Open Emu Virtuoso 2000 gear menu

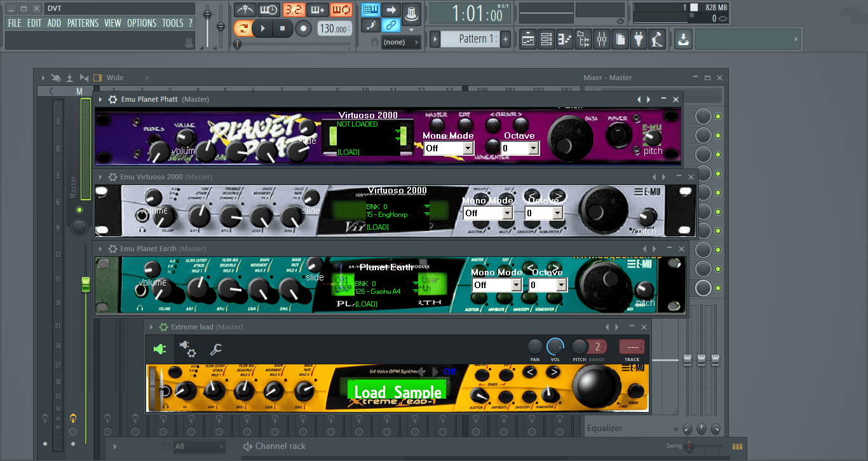click(112, 177)
